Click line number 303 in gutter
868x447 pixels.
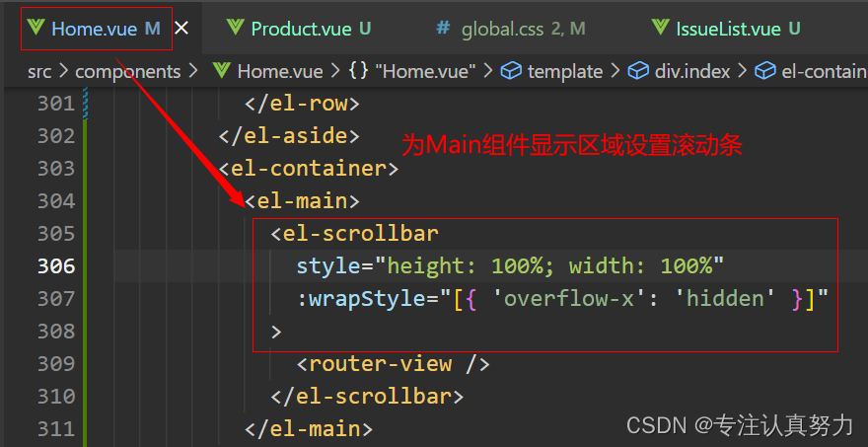[x=56, y=169]
